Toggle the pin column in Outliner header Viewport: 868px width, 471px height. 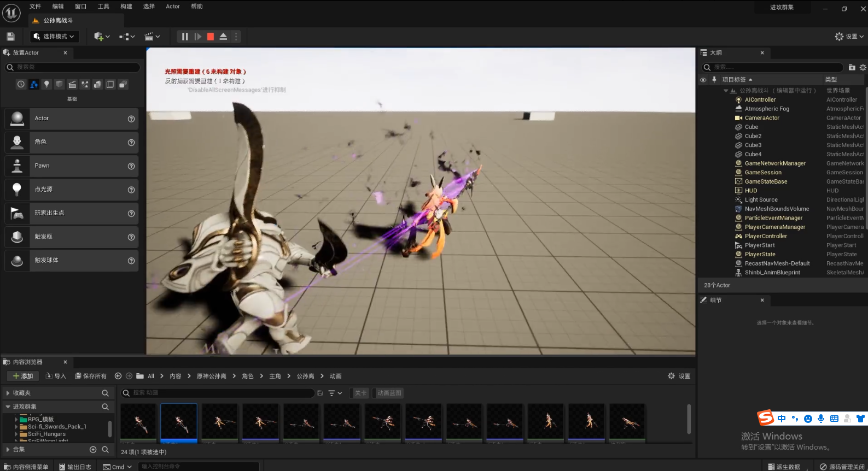click(x=714, y=80)
